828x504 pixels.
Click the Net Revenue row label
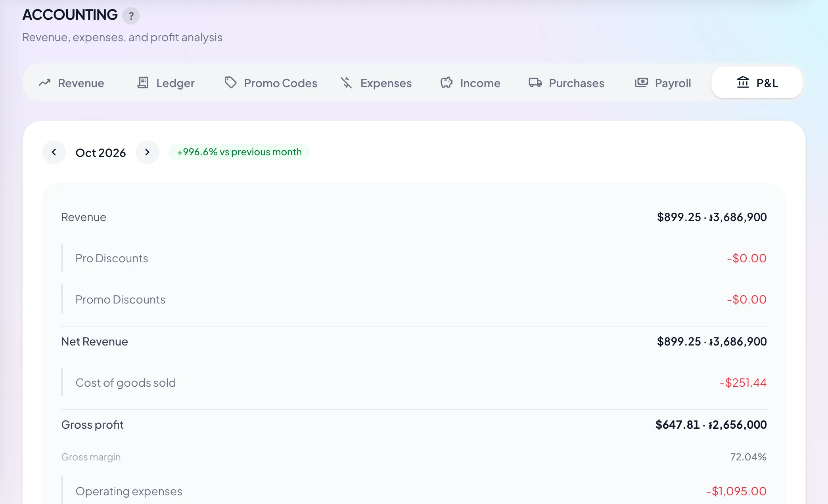pos(94,342)
